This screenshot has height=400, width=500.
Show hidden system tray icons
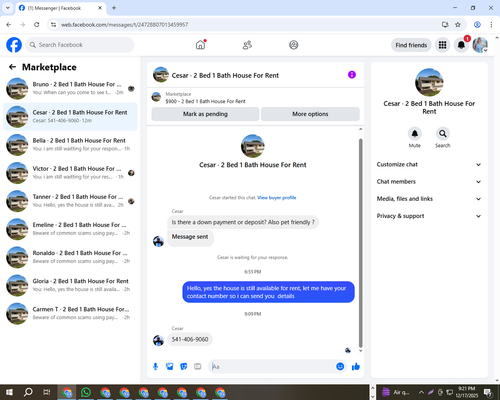421,392
